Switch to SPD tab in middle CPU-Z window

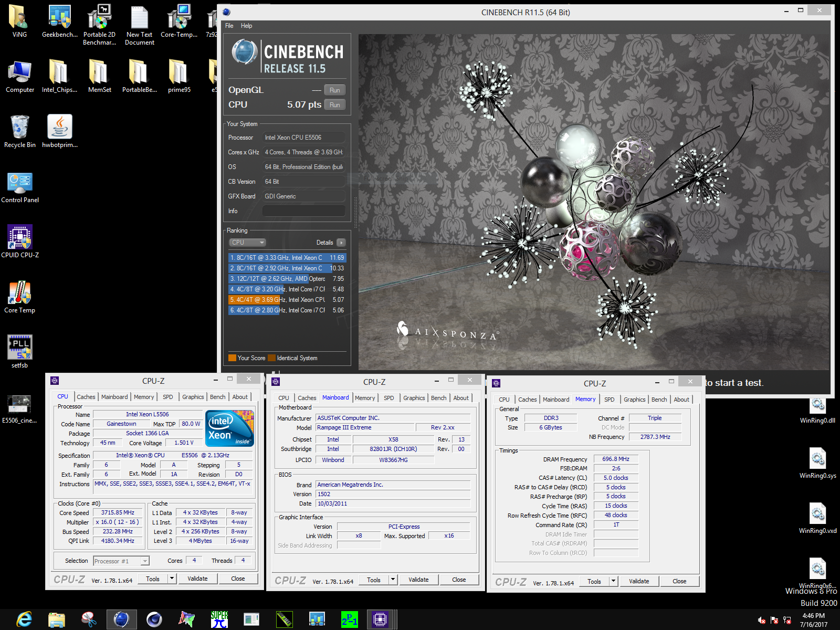[x=389, y=398]
